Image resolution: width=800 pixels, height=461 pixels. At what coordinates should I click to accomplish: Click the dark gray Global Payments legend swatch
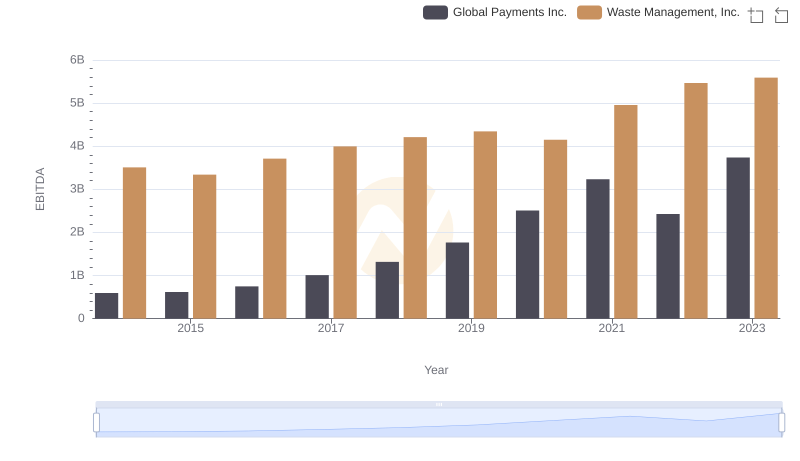(435, 12)
